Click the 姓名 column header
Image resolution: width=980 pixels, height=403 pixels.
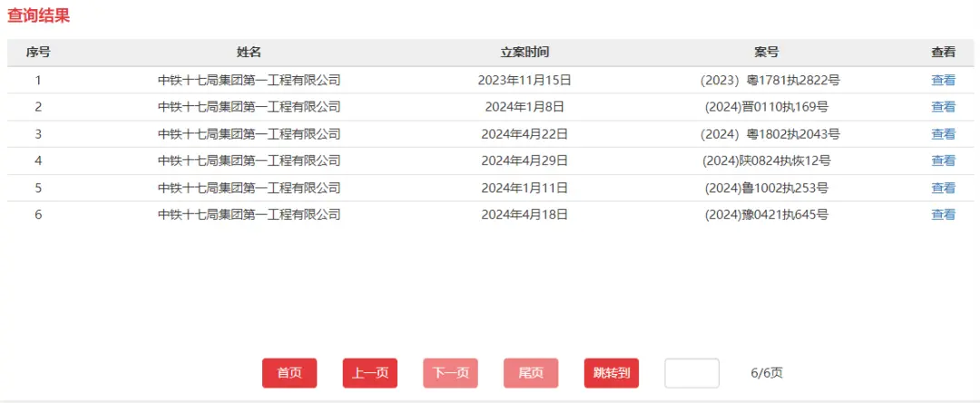coord(249,53)
